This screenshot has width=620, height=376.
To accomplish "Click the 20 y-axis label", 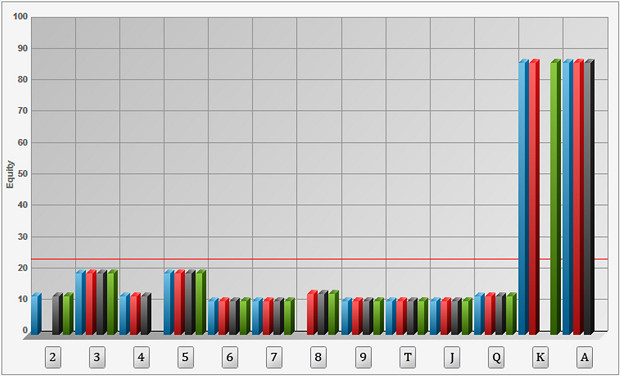I will tap(23, 268).
